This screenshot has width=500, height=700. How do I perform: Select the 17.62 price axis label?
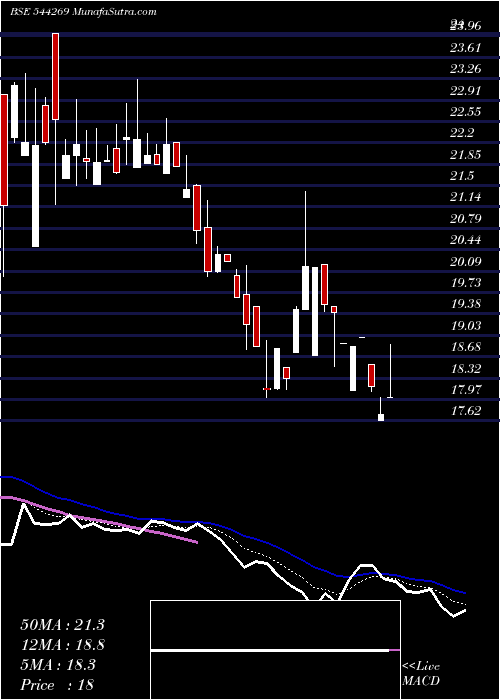coord(466,411)
